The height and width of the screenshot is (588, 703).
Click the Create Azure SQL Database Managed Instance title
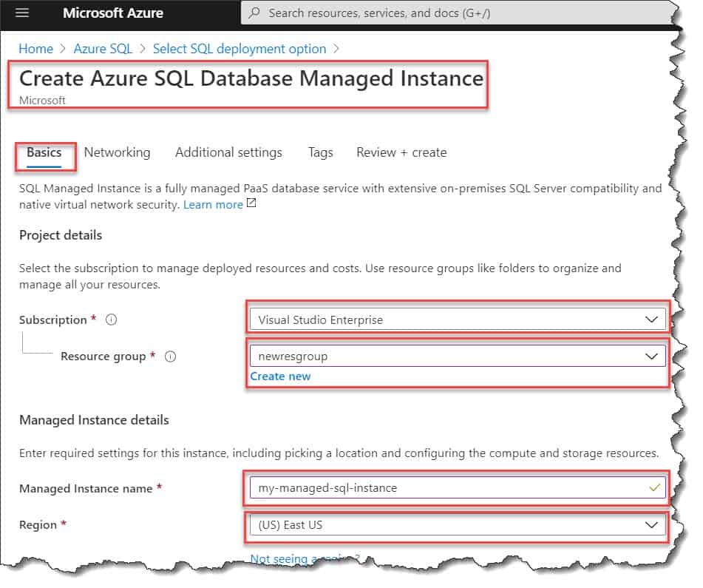(x=251, y=78)
